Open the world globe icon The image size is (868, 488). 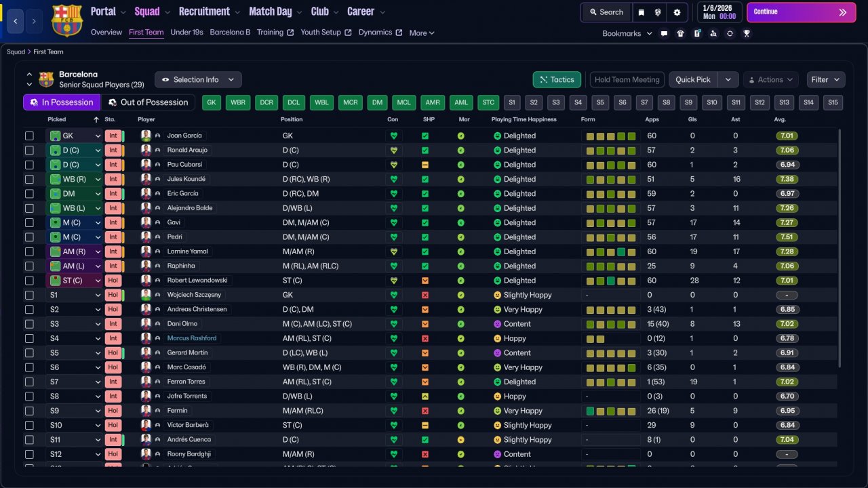point(658,12)
